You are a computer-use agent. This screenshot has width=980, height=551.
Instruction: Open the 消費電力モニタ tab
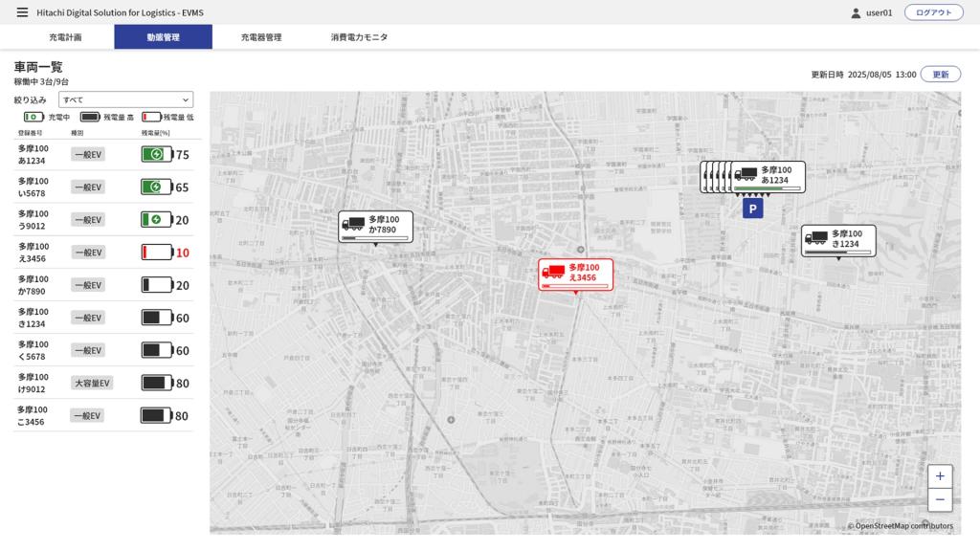(359, 37)
